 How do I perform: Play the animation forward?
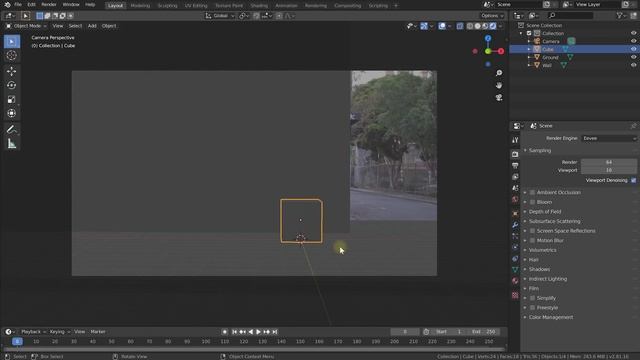tap(258, 332)
